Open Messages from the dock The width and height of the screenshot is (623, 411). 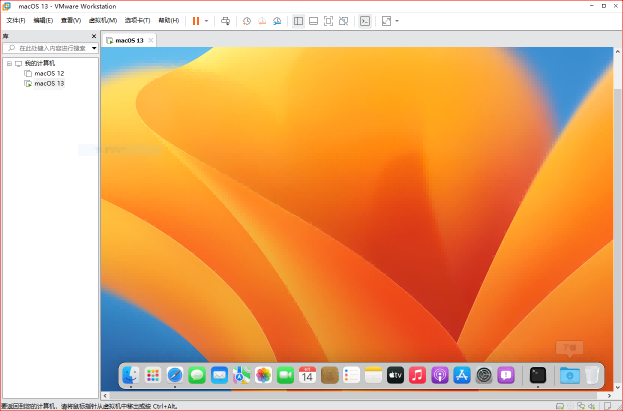(197, 375)
